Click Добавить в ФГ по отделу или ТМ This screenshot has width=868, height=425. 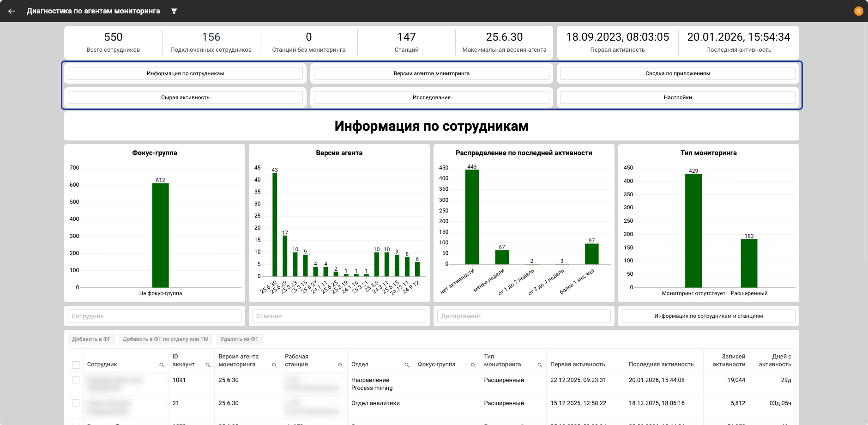pos(165,339)
